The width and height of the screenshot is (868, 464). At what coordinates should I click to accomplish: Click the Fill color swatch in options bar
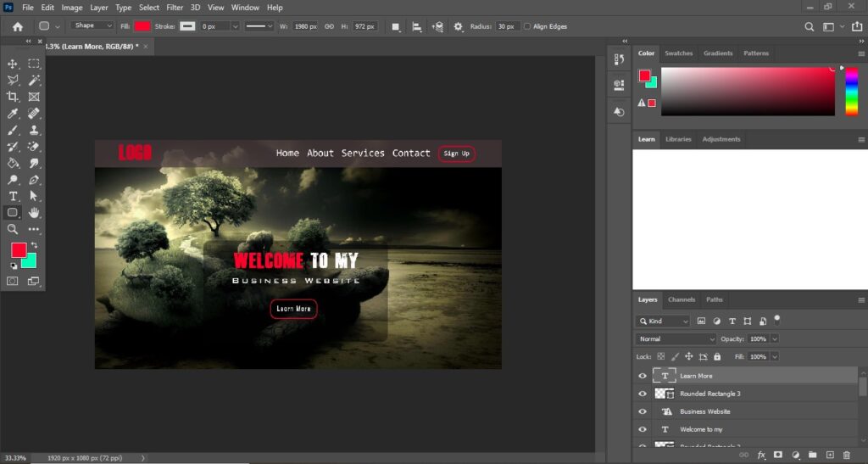tap(142, 26)
